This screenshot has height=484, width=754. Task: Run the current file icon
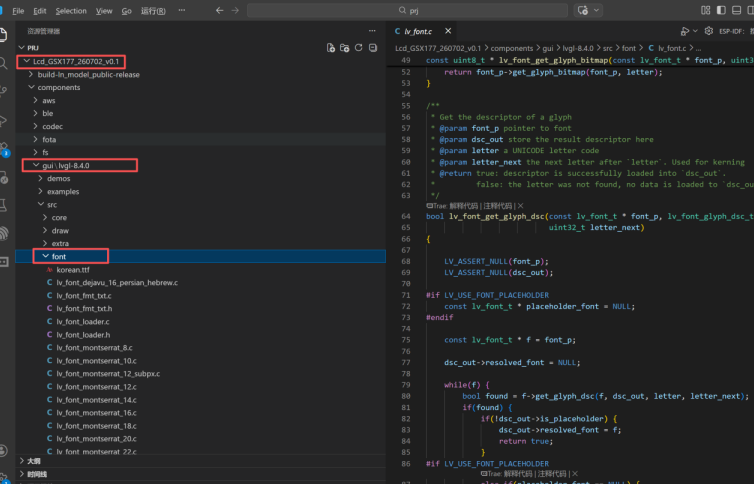pos(684,31)
